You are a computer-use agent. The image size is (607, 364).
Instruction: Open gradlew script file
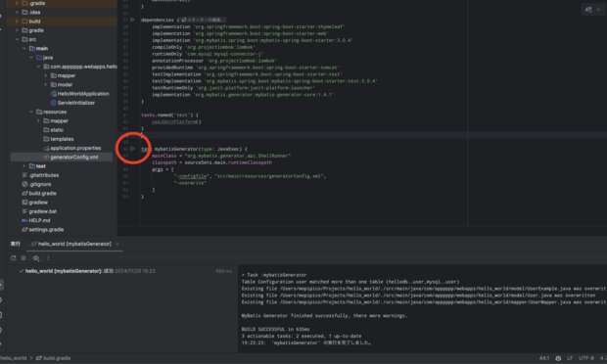(35, 203)
